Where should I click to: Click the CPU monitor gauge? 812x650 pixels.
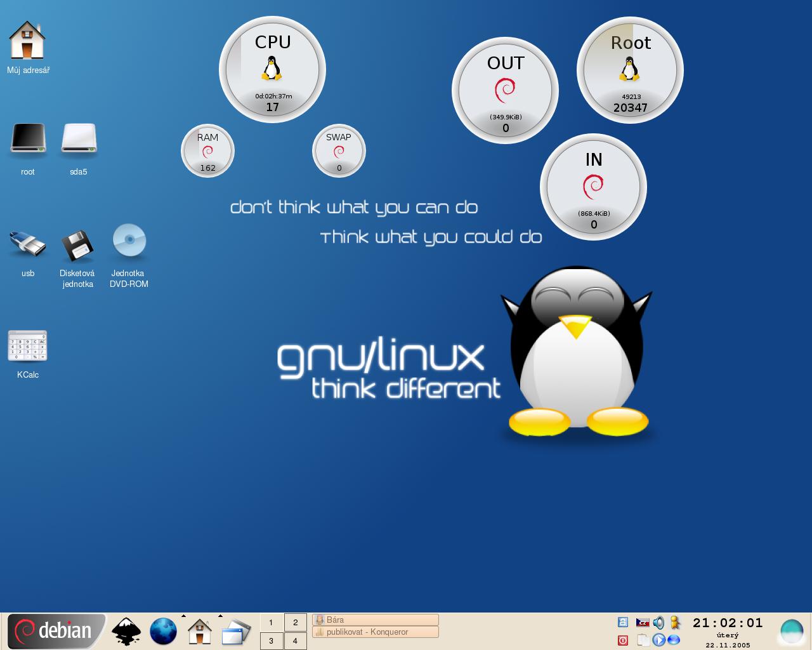point(272,70)
